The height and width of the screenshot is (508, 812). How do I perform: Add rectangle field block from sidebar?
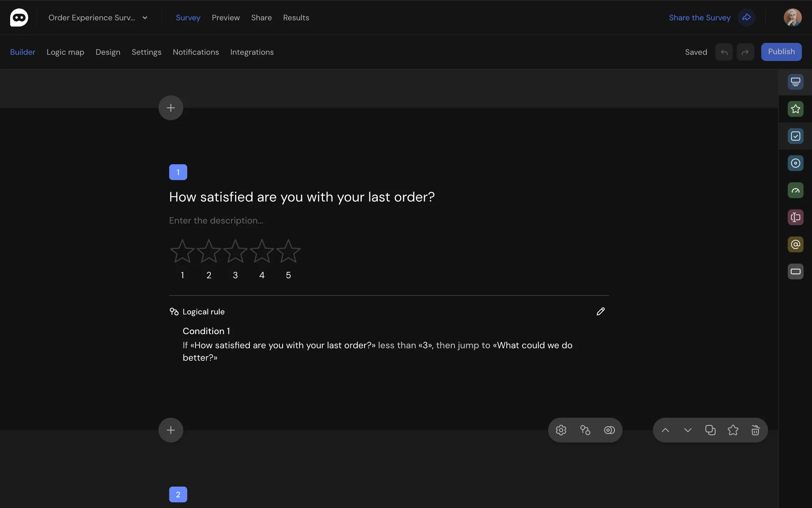click(x=795, y=271)
